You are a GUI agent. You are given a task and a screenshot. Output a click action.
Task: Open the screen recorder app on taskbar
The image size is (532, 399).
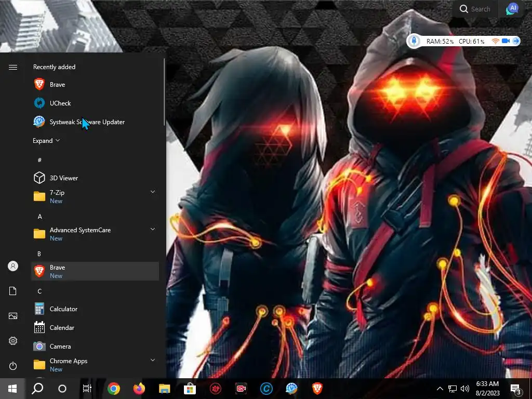(241, 389)
